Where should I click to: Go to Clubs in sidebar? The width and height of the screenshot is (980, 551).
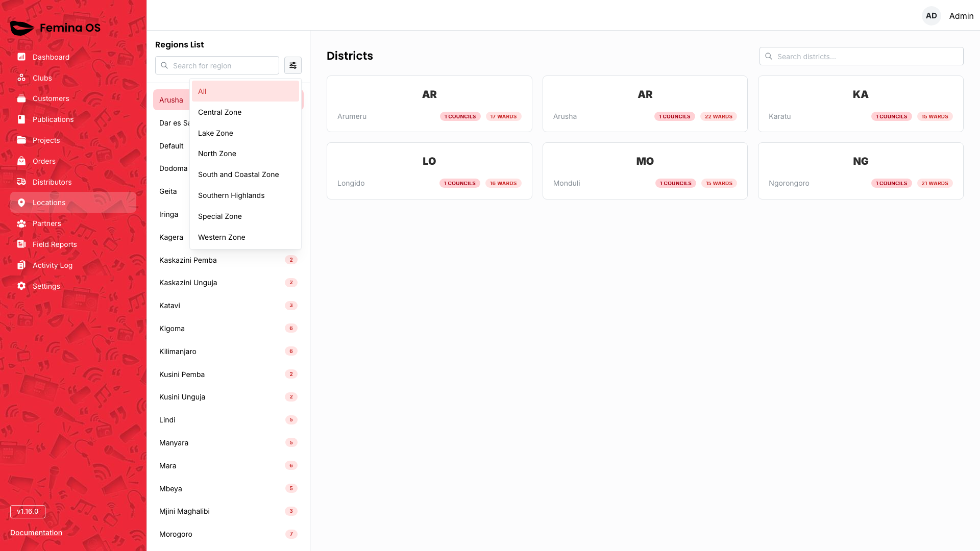pyautogui.click(x=73, y=78)
